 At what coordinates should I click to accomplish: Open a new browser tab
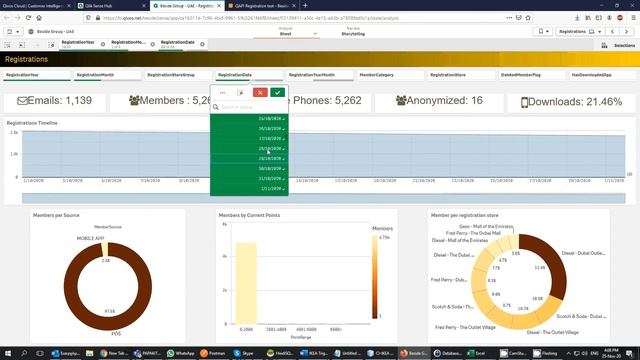pyautogui.click(x=305, y=6)
